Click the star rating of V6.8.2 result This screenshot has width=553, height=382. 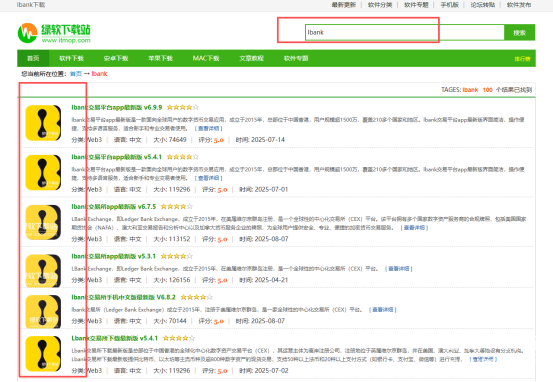point(196,297)
